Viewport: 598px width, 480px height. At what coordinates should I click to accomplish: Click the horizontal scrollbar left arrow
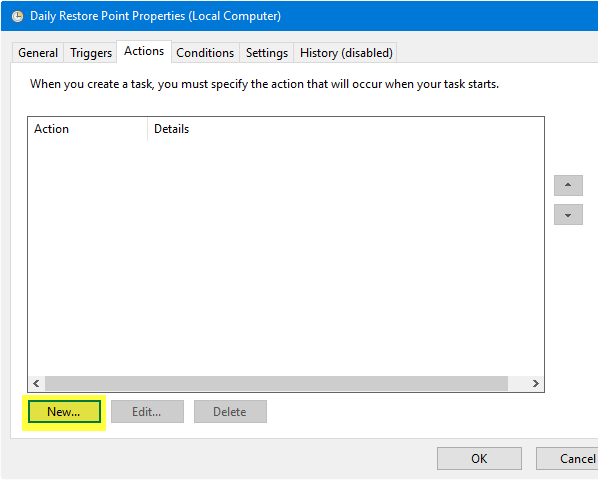click(x=37, y=383)
